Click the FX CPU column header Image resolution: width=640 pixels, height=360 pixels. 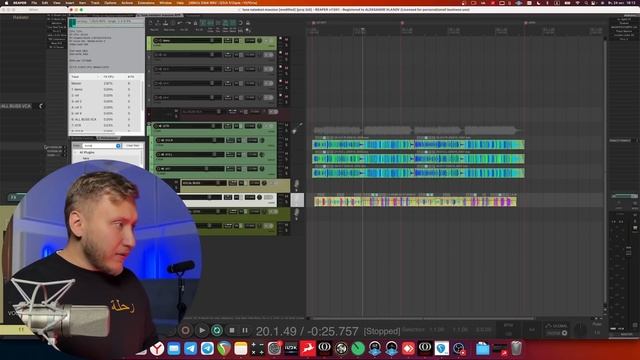109,76
